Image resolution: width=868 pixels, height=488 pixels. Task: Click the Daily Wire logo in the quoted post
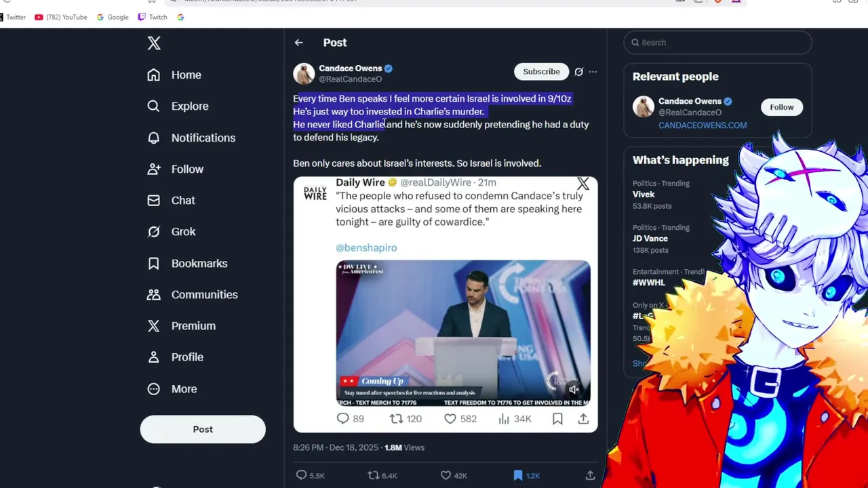315,193
